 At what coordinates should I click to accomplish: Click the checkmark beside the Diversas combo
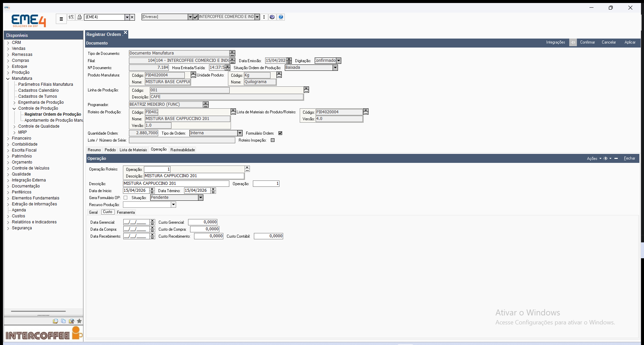coord(195,17)
